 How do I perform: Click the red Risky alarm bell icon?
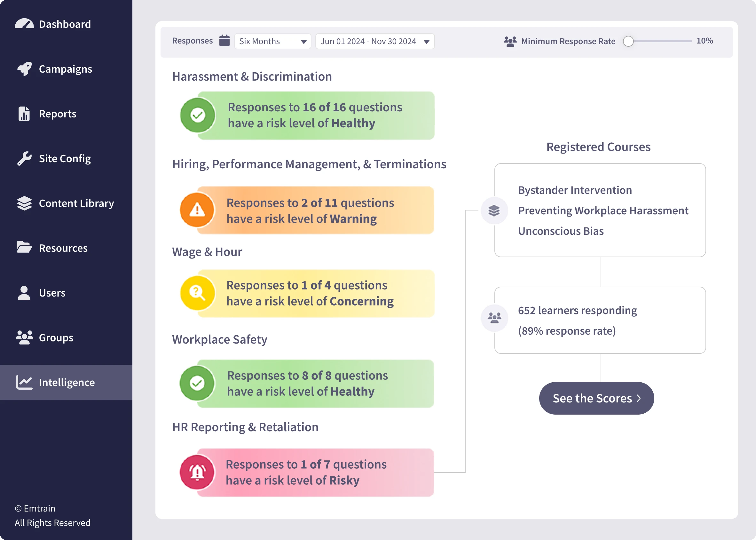point(197,472)
